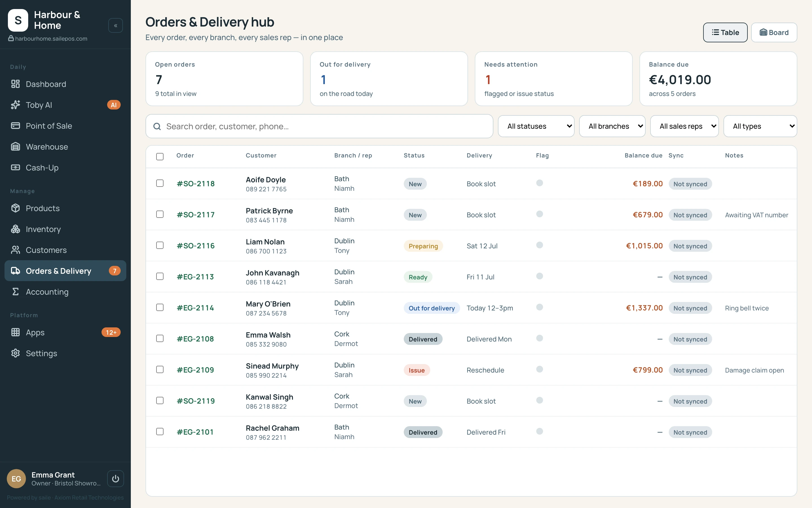Click the Cash-Up banknote icon
812x508 pixels.
(16, 167)
